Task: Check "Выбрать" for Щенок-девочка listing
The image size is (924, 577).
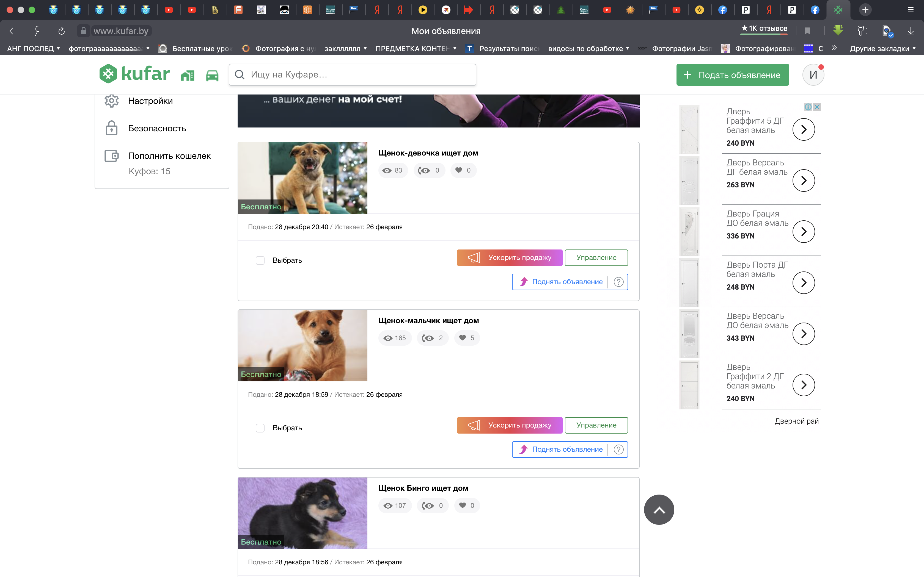Action: click(x=260, y=260)
